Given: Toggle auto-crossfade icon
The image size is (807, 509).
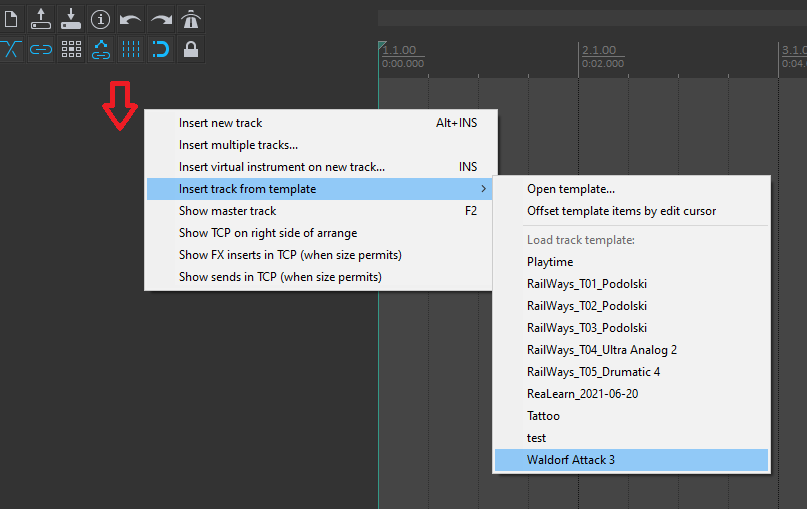Looking at the screenshot, I should (11, 49).
